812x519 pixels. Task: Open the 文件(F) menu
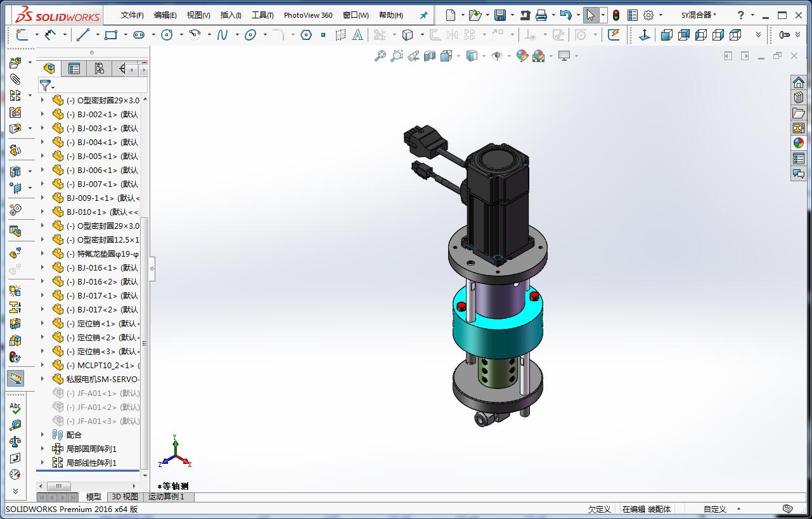click(x=132, y=15)
